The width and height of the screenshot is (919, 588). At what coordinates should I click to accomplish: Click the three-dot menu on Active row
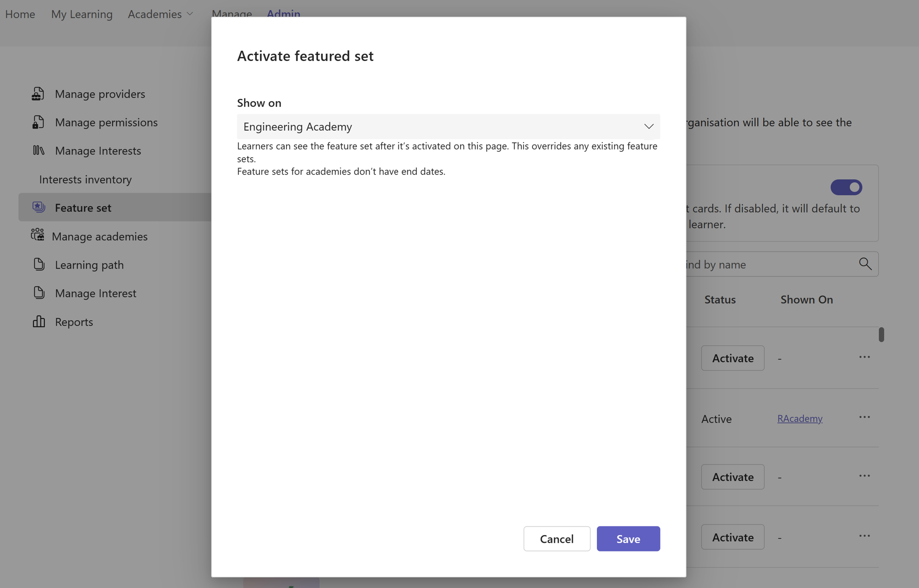pyautogui.click(x=865, y=416)
